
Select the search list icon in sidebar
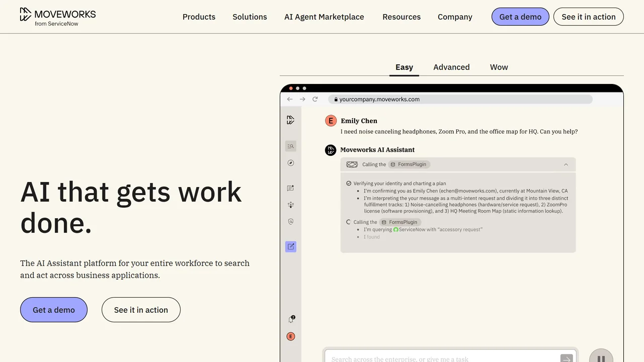(x=290, y=146)
